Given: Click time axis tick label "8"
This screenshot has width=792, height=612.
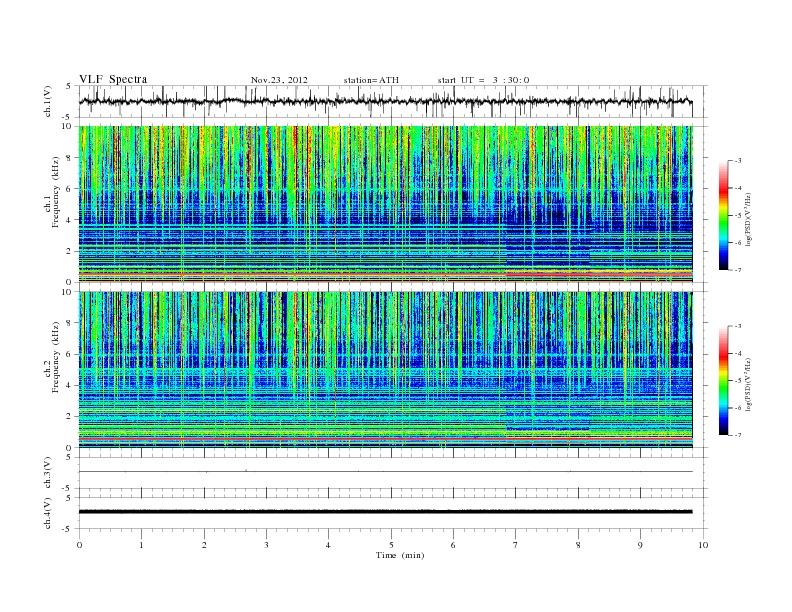Looking at the screenshot, I should (x=578, y=545).
